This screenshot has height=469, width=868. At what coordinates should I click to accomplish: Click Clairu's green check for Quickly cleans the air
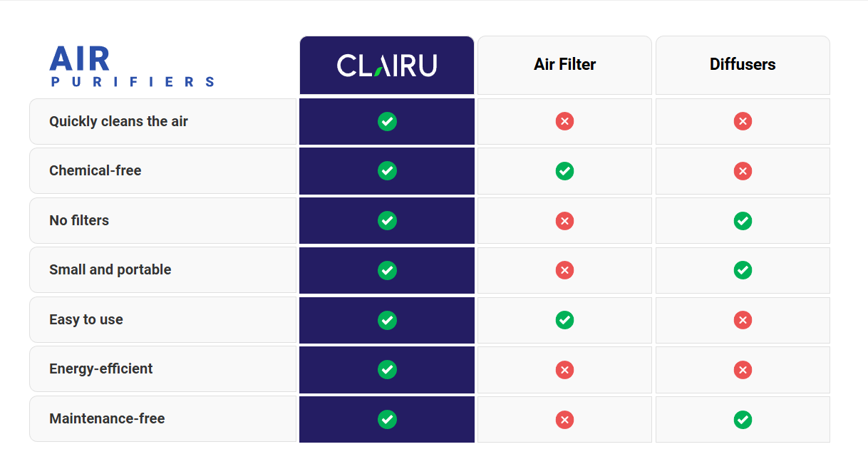click(x=387, y=121)
